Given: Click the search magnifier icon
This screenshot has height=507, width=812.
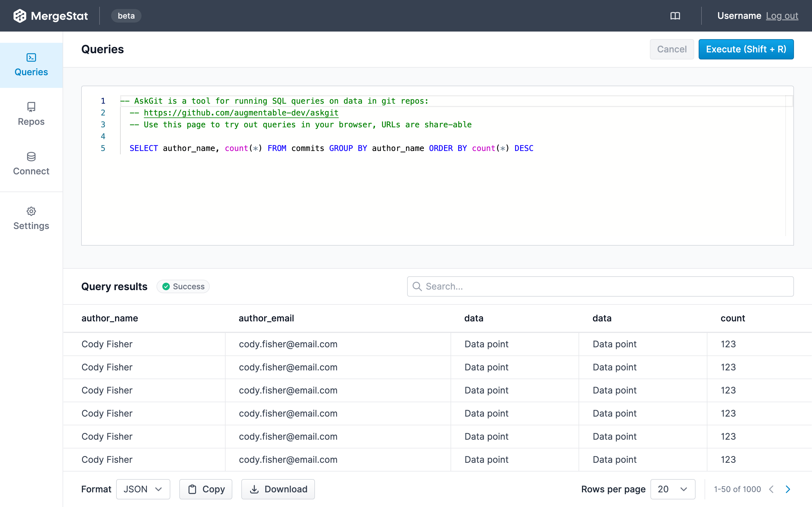Looking at the screenshot, I should pos(417,286).
